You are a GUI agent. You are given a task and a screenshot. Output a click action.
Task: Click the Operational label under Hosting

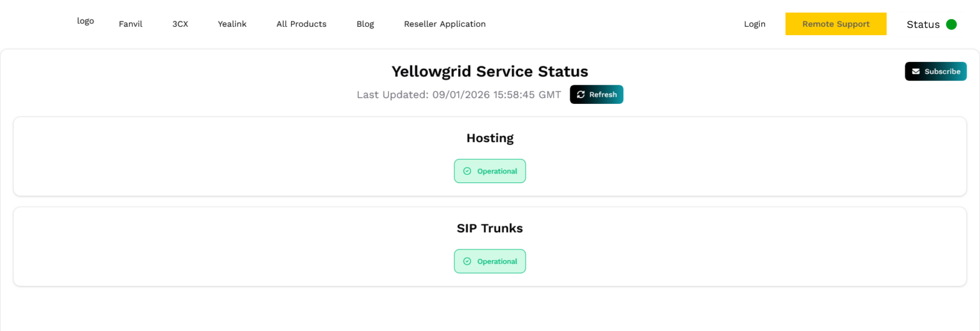[x=497, y=171]
